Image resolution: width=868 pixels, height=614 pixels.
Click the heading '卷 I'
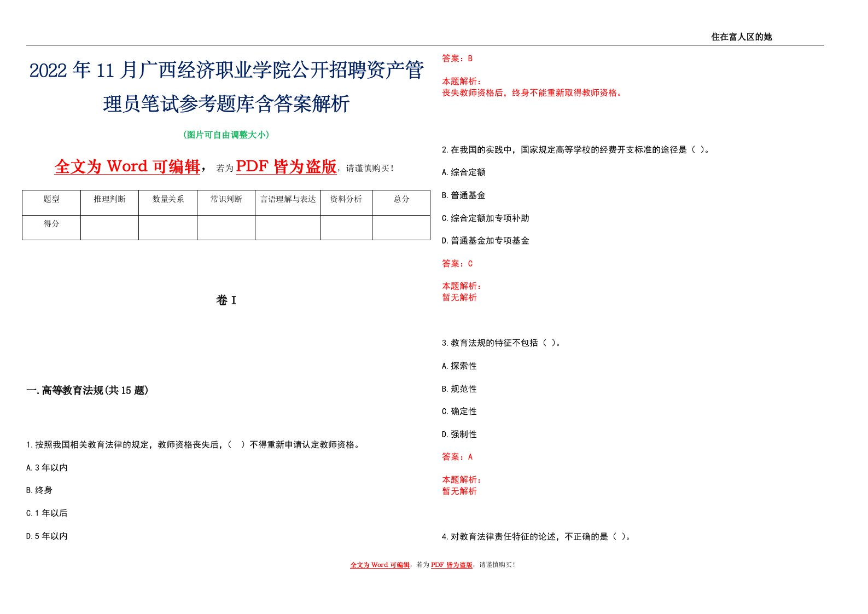226,300
